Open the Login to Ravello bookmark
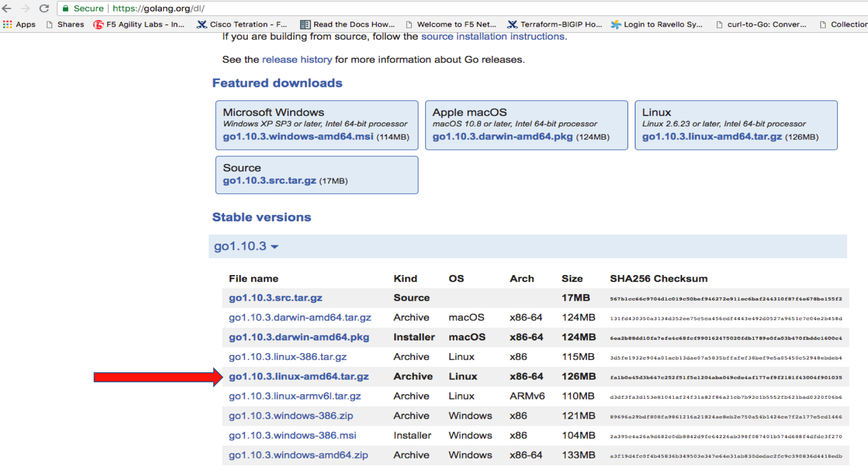Viewport: 868px width, 470px height. [657, 25]
